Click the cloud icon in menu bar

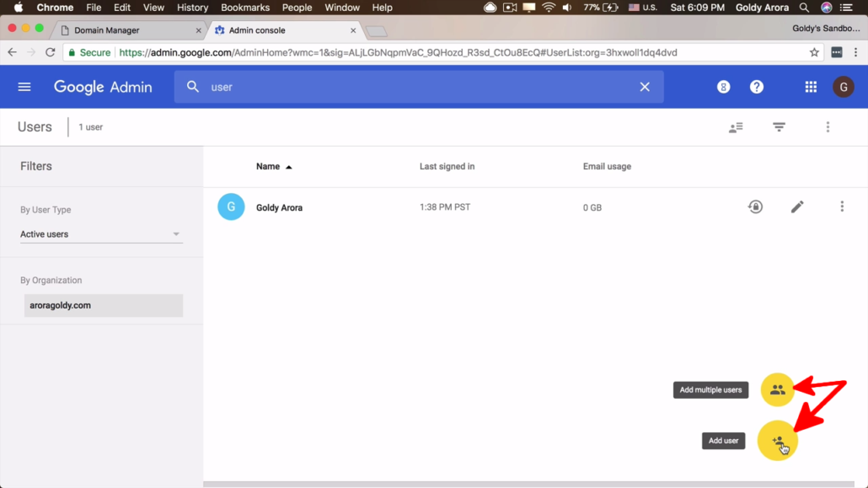[x=490, y=8]
